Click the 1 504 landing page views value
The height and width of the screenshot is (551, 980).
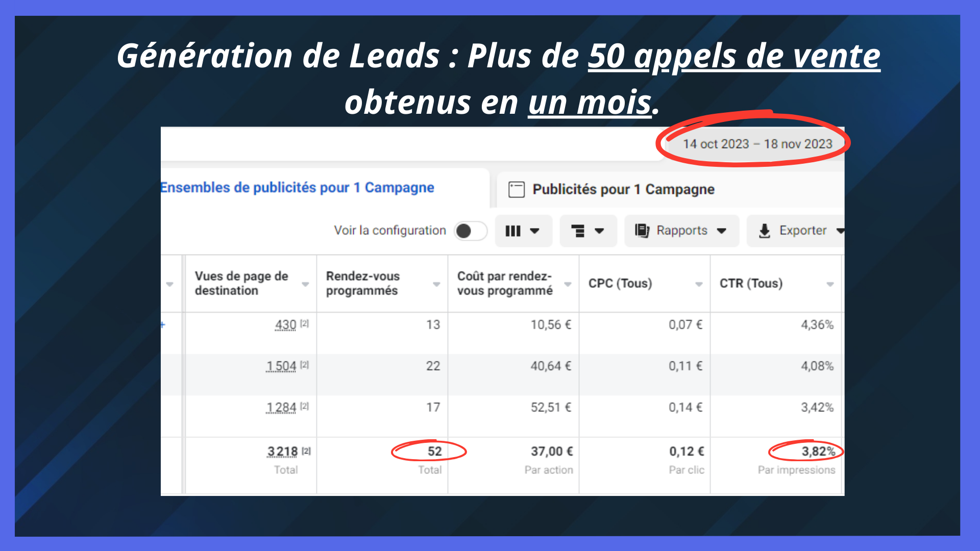[281, 366]
